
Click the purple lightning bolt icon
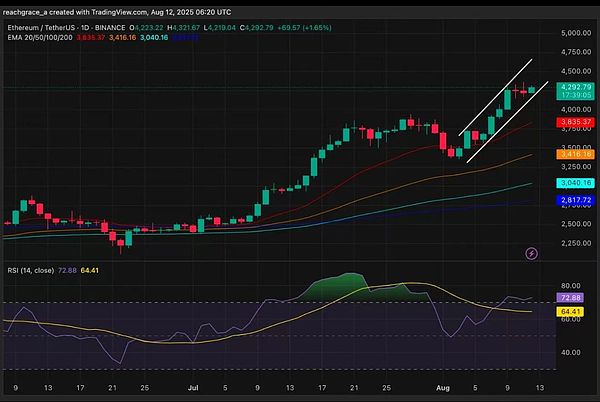point(531,254)
